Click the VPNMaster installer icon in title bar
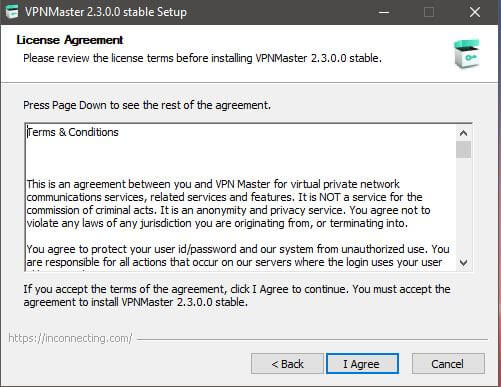 coord(12,12)
